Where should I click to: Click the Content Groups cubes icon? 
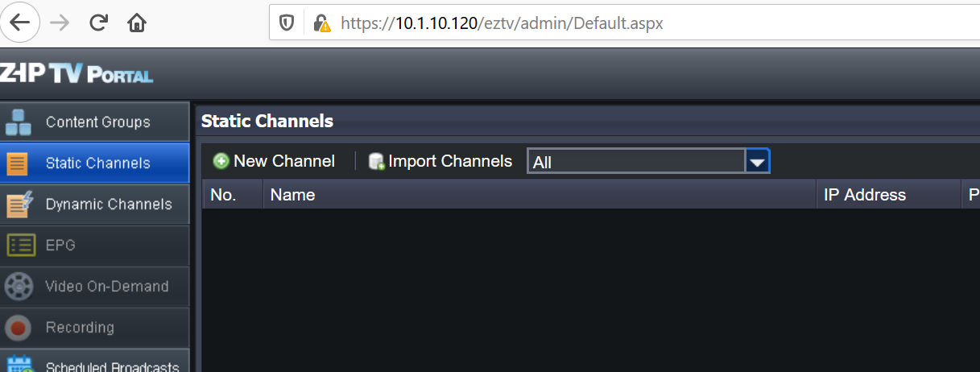[x=19, y=122]
